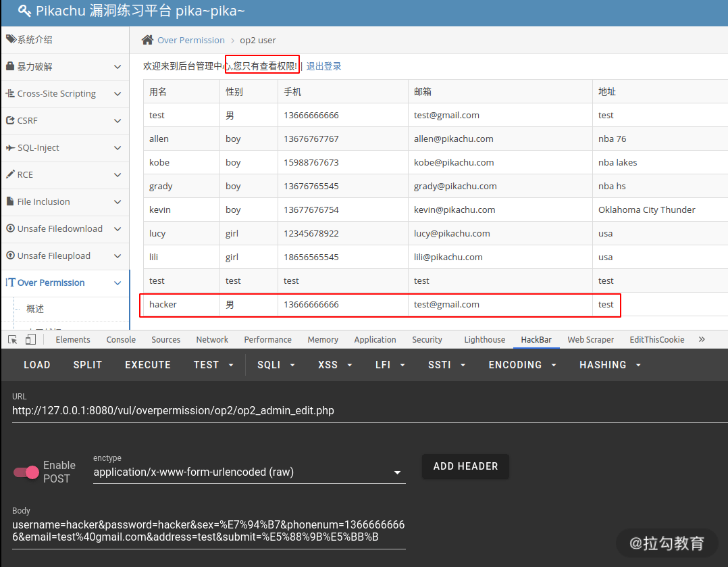This screenshot has width=728, height=567.
Task: Toggle the Enable POST switch
Action: (x=26, y=472)
